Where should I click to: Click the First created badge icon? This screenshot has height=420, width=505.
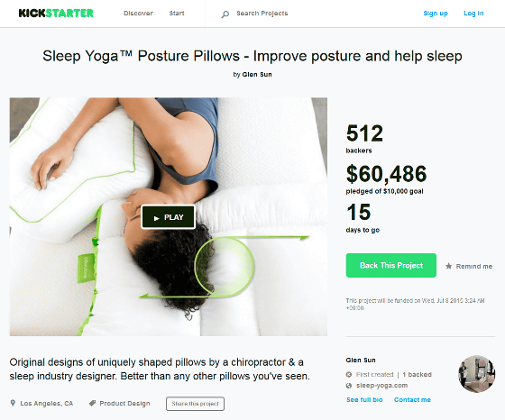(x=349, y=375)
